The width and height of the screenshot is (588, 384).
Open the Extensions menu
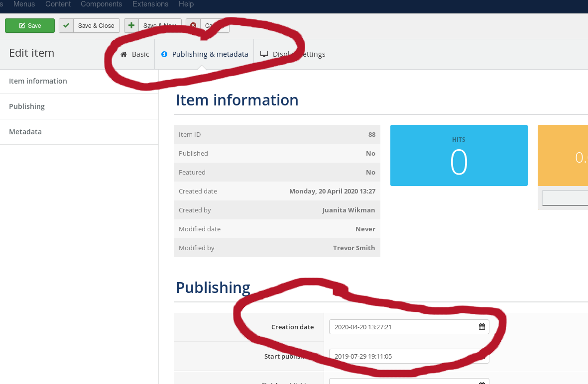coord(150,4)
